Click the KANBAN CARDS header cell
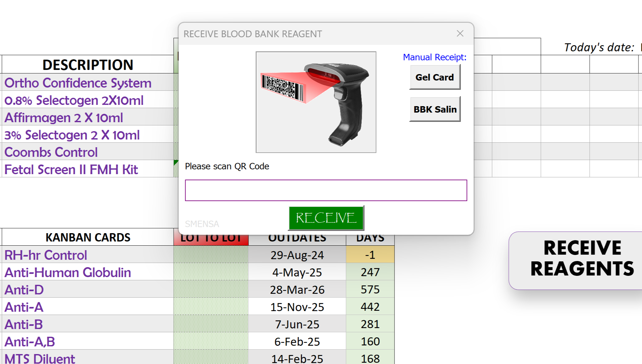This screenshot has height=364, width=642. 88,237
